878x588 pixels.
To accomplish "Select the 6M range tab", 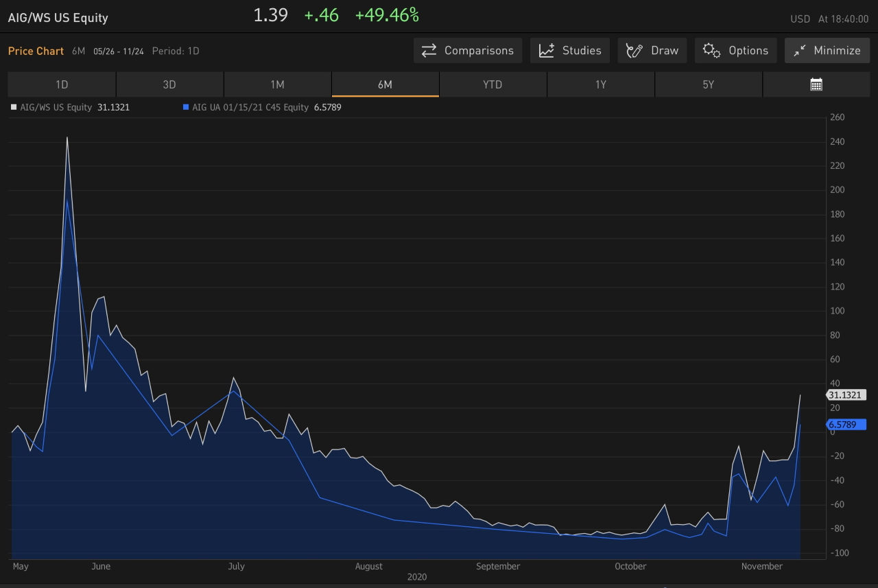I will [385, 84].
